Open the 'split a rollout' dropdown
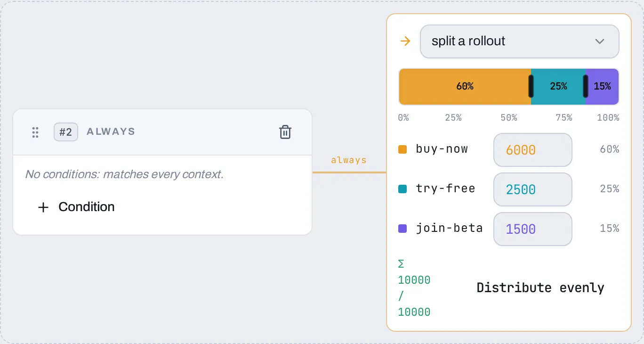The height and width of the screenshot is (344, 644). pos(519,41)
